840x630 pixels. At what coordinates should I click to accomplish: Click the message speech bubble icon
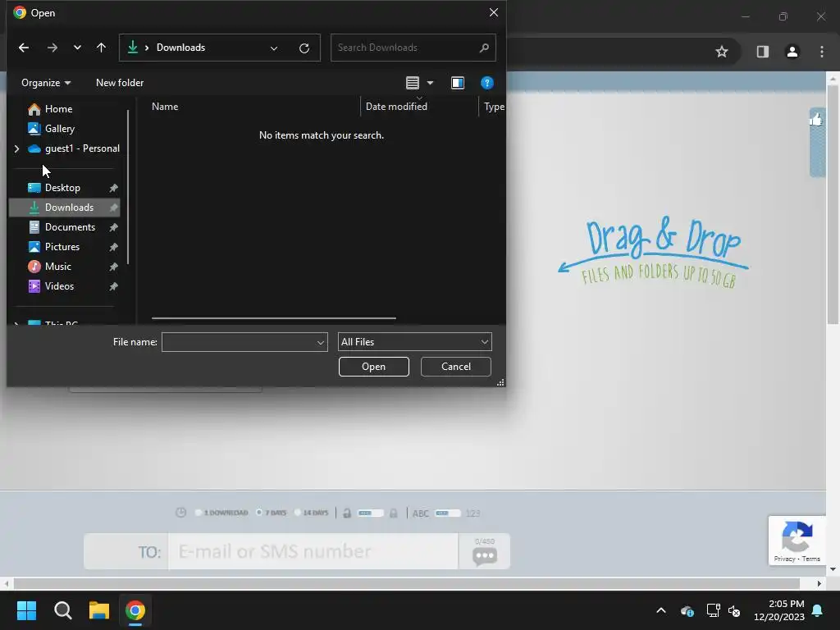coord(484,556)
